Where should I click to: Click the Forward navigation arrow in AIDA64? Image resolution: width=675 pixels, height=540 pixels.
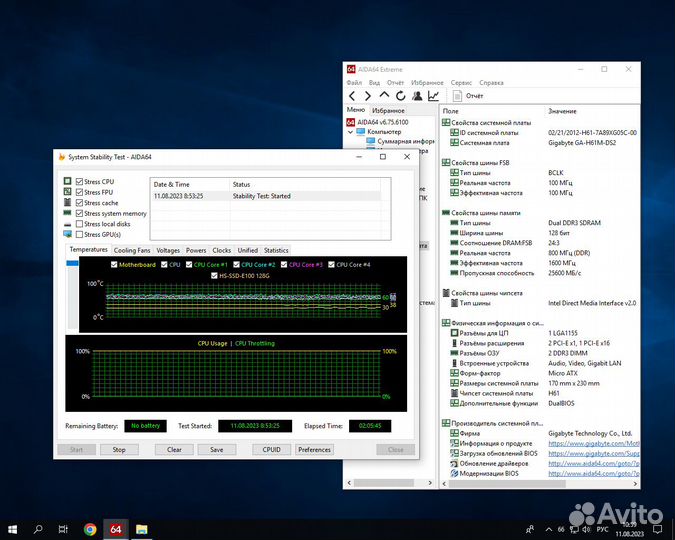click(369, 96)
